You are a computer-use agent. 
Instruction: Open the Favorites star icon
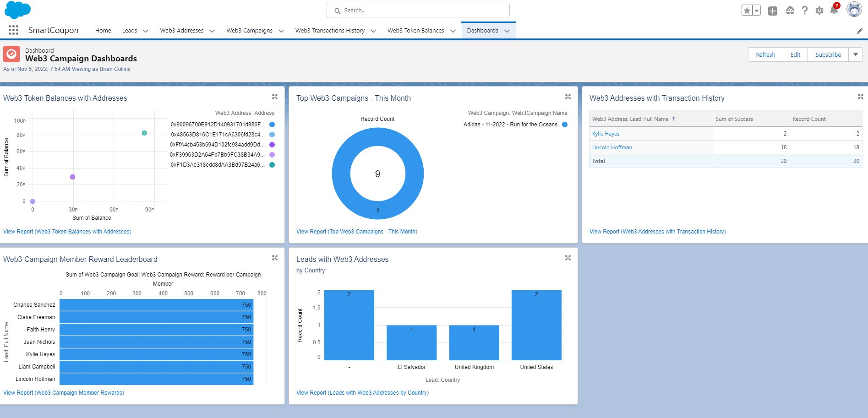[747, 11]
